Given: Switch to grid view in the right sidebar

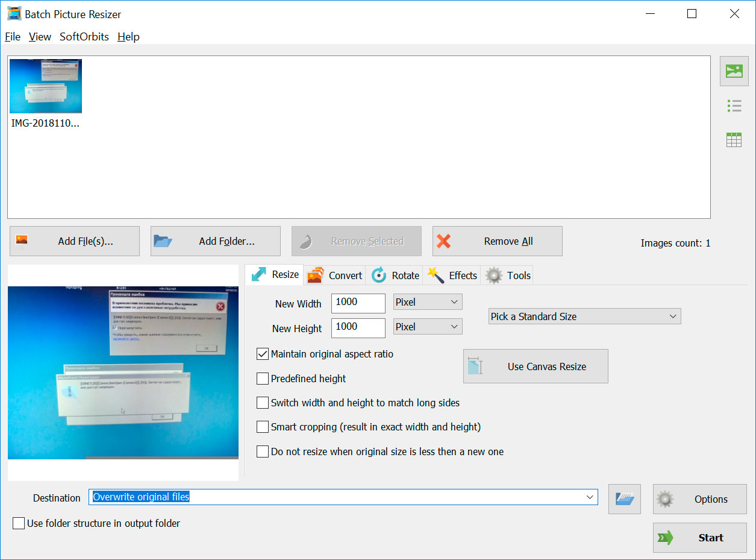Looking at the screenshot, I should pyautogui.click(x=734, y=139).
